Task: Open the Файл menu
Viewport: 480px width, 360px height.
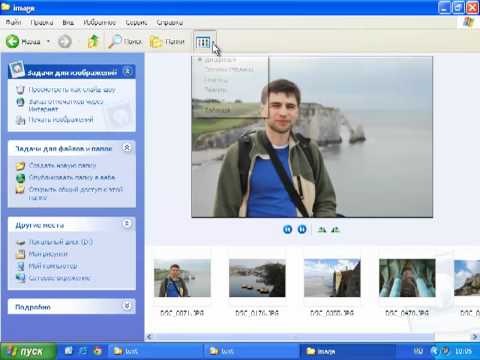Action: tap(13, 22)
